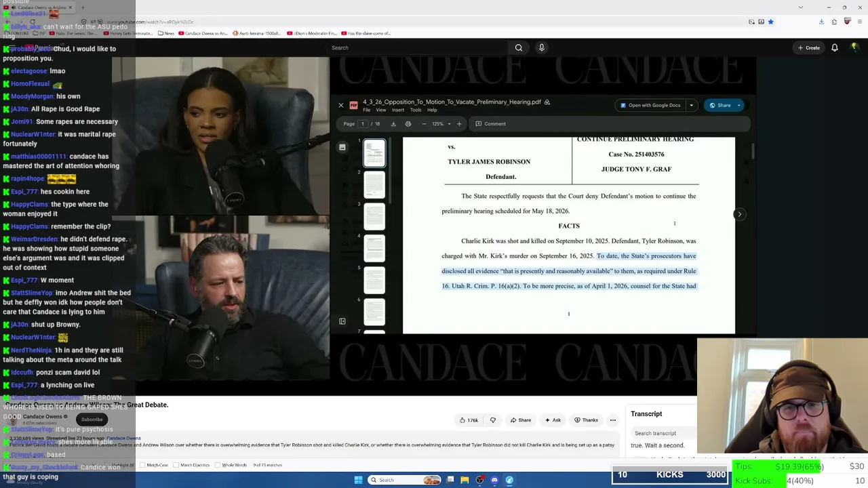
Task: Select page 1 thumbnail in the sidebar
Action: coord(374,153)
